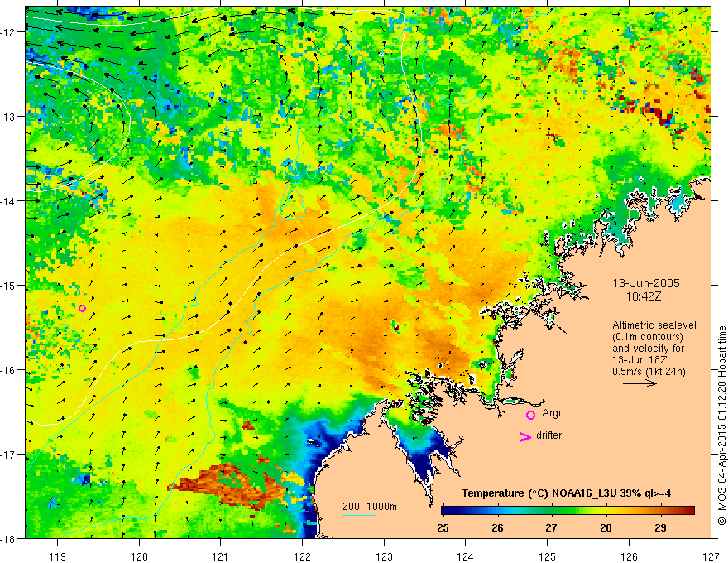728x563 pixels.
Task: Click the '13-Jun-2005' date text
Action: (646, 283)
